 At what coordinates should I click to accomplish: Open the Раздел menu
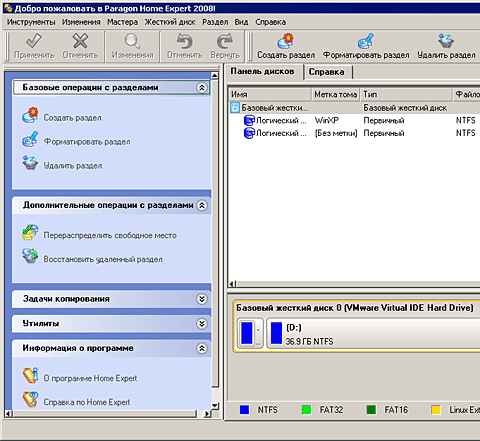click(x=215, y=22)
